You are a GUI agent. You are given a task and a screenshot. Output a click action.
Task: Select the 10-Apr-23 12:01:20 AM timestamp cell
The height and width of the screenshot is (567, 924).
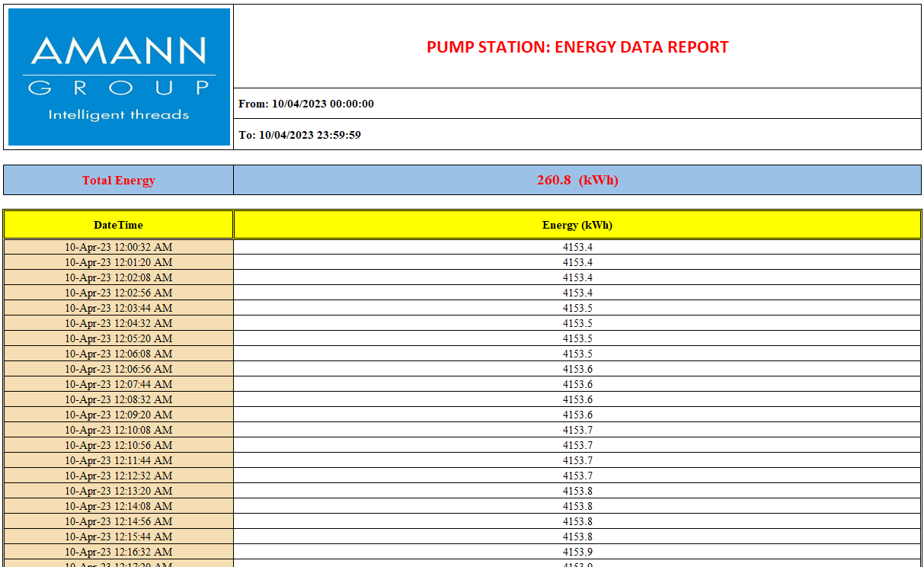click(x=118, y=262)
